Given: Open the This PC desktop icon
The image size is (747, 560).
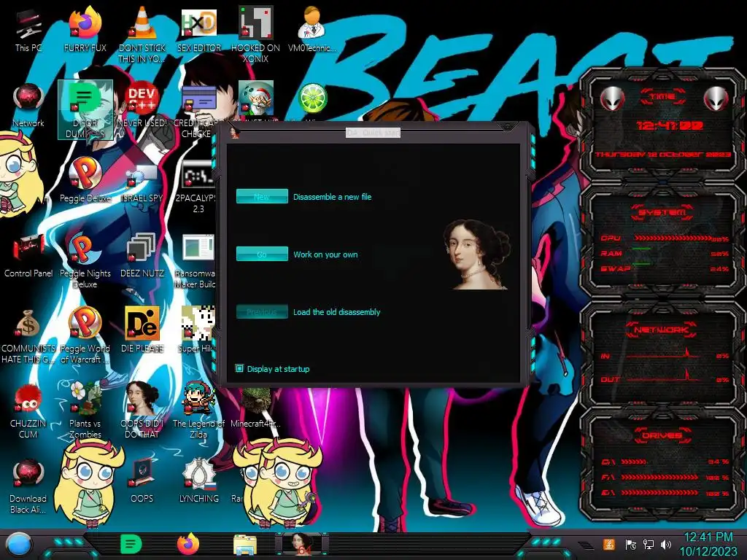Looking at the screenshot, I should point(28,31).
